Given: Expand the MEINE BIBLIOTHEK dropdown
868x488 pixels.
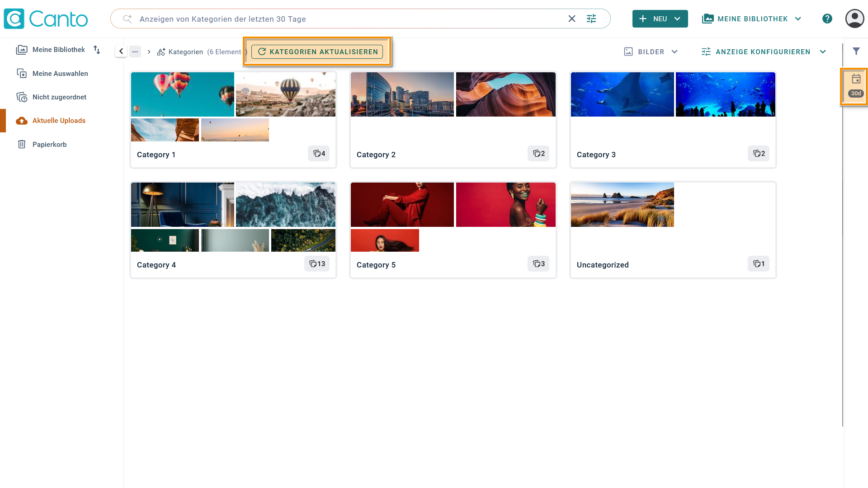Looking at the screenshot, I should click(752, 19).
